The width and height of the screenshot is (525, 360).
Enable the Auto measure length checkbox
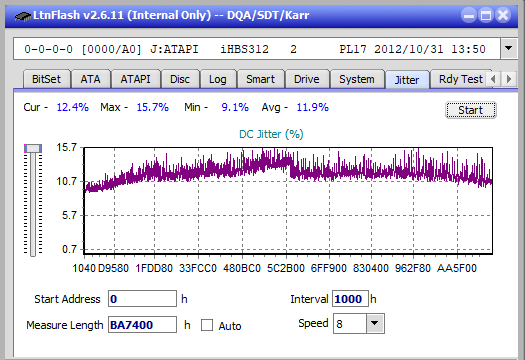point(207,325)
